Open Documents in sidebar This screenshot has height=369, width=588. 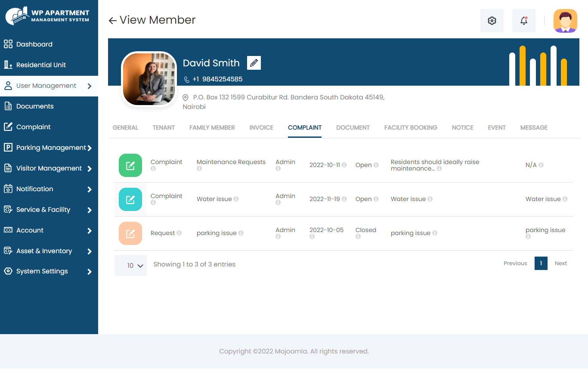click(35, 106)
